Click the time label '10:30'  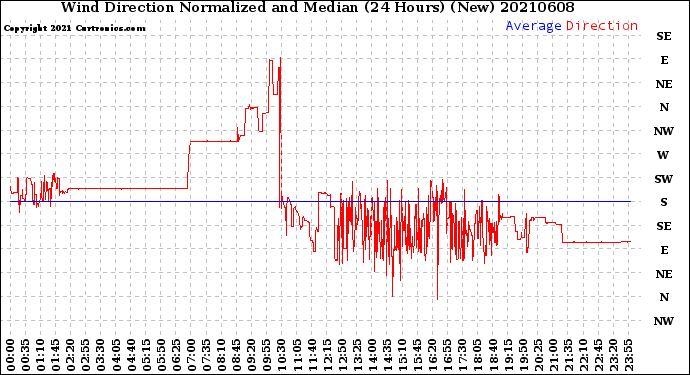282,355
